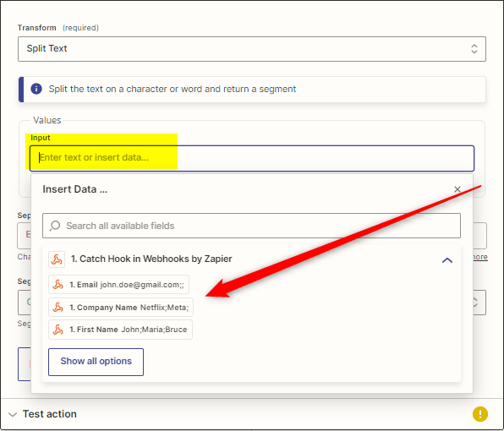
Task: Click the yellow warning icon in Test action
Action: click(x=479, y=414)
